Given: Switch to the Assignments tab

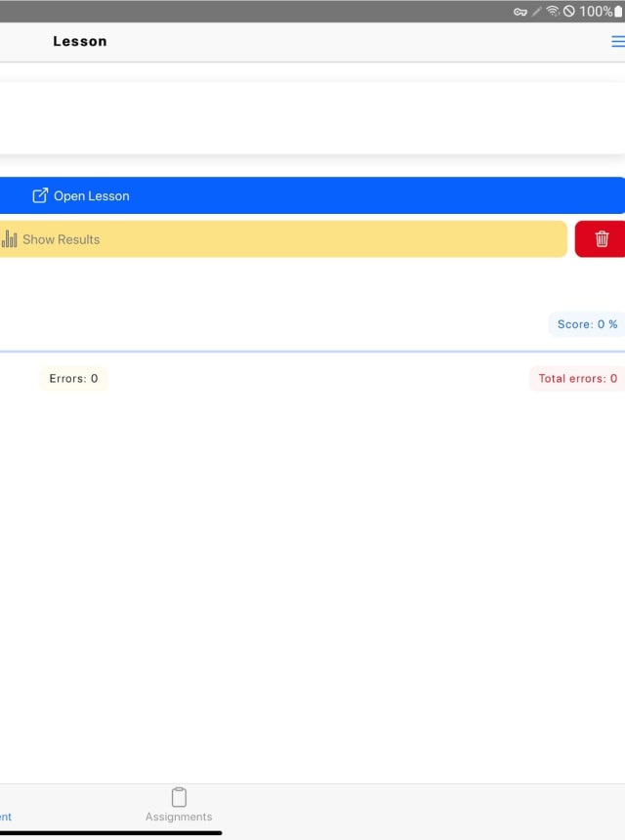Looking at the screenshot, I should point(179,805).
